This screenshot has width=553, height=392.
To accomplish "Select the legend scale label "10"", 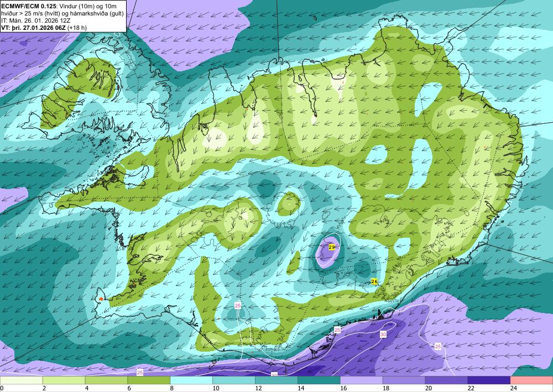I will 216,389.
